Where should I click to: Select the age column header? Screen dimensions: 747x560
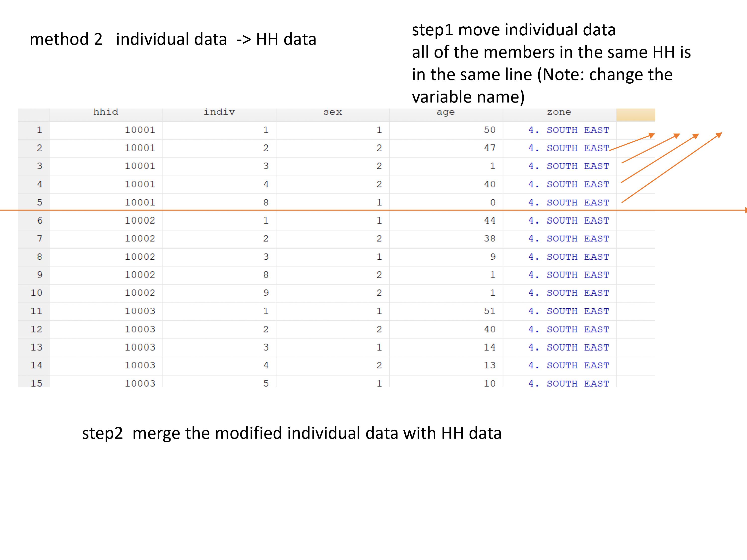(x=445, y=112)
